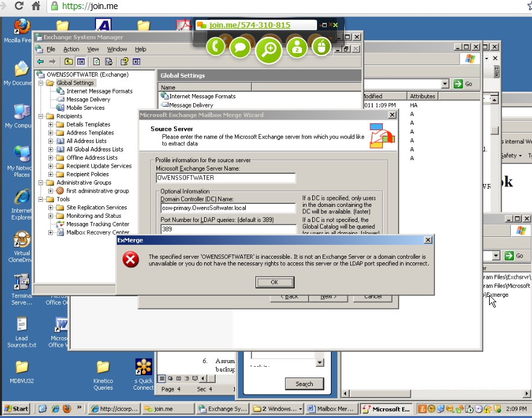Click the Microsoft Exchange Server Name field
Screen dimensions: 532x418
click(225, 179)
